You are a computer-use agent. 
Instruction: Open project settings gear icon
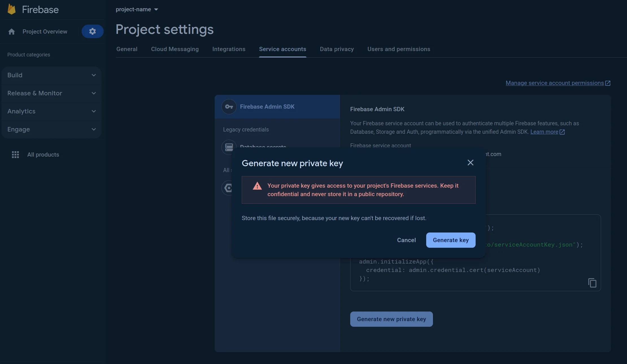pos(92,31)
